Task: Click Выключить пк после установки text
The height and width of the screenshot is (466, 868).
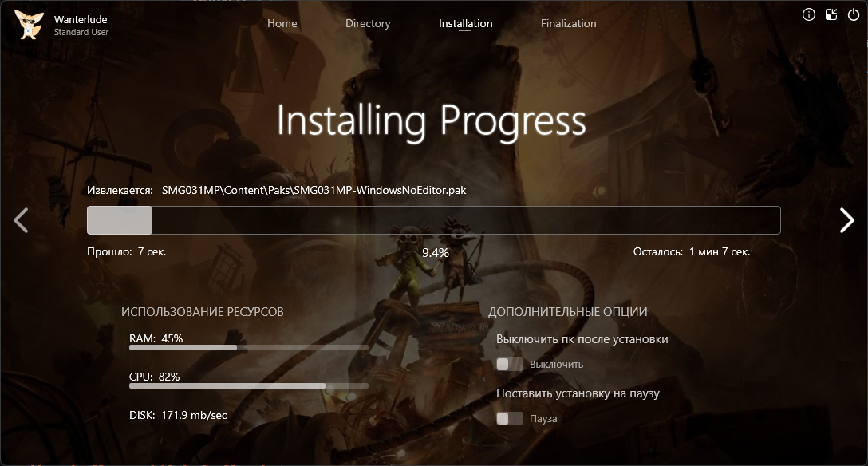Action: 582,339
